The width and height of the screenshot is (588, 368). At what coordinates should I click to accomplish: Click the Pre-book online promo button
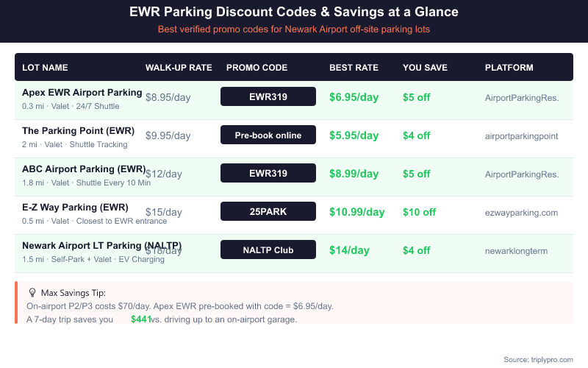[268, 135]
